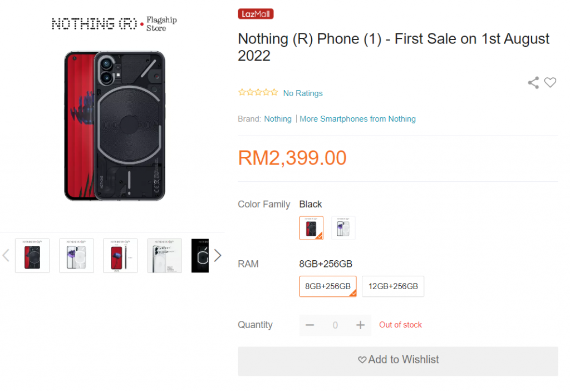Open the No Ratings link
This screenshot has height=392, width=570.
pyautogui.click(x=303, y=93)
